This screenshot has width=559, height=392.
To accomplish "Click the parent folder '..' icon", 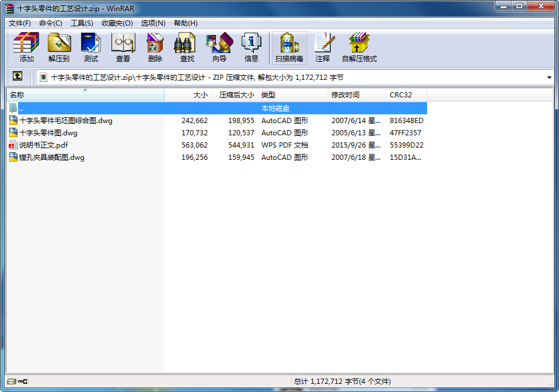I will coord(13,108).
